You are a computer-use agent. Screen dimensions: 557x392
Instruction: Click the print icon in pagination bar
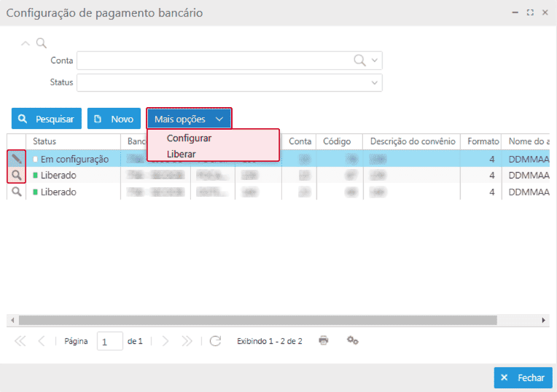[324, 341]
